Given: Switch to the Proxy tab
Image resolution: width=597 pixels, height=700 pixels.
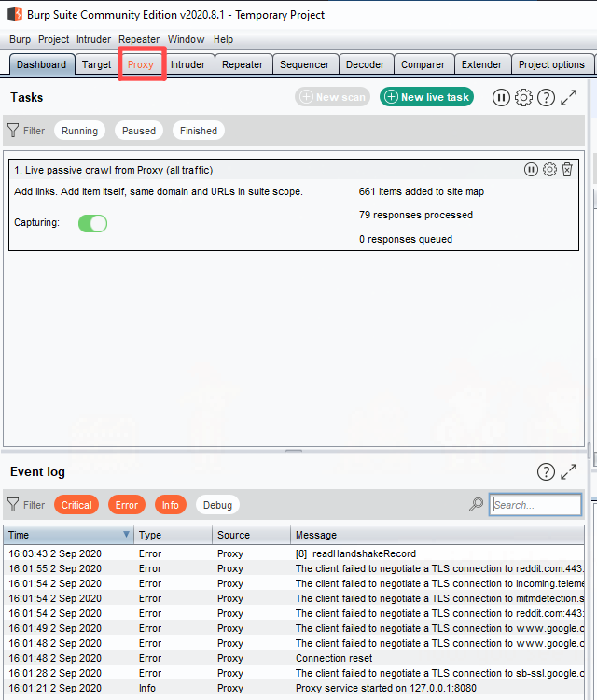Looking at the screenshot, I should 141,64.
